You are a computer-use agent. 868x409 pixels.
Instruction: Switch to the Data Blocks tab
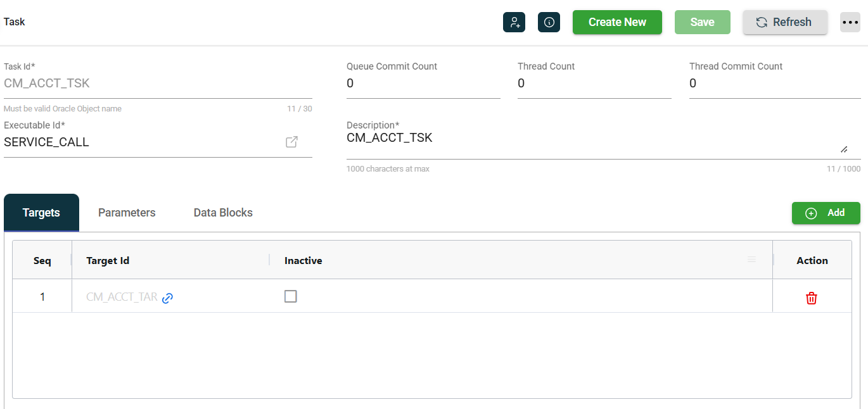pyautogui.click(x=223, y=213)
